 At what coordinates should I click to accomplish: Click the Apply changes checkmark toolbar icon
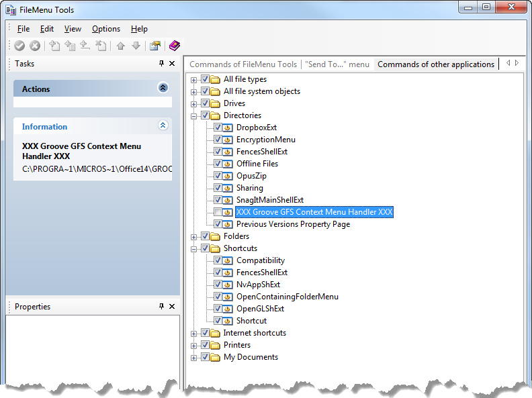(19, 46)
